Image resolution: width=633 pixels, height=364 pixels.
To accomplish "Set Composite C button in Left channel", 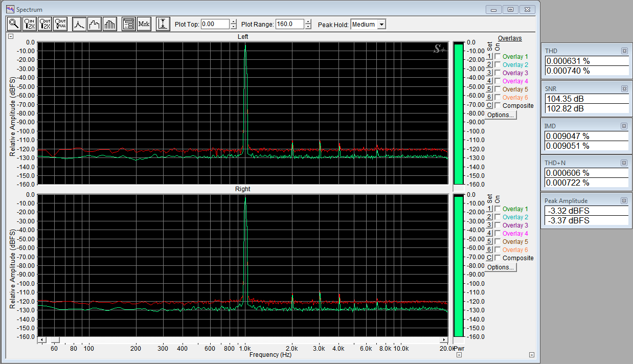I will [x=489, y=106].
